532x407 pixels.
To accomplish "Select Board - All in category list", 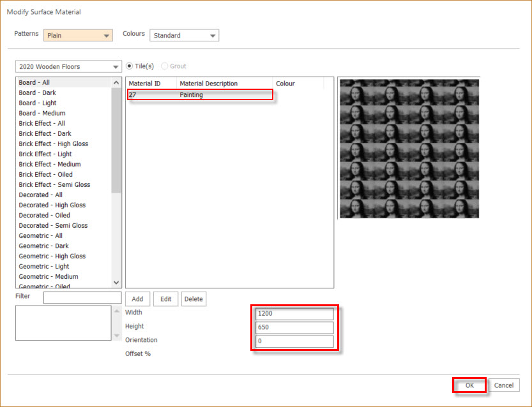I will point(64,82).
